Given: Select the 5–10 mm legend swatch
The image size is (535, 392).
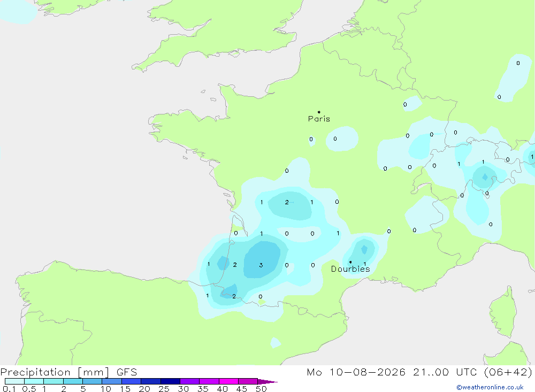Looking at the screenshot, I should [x=92, y=381].
